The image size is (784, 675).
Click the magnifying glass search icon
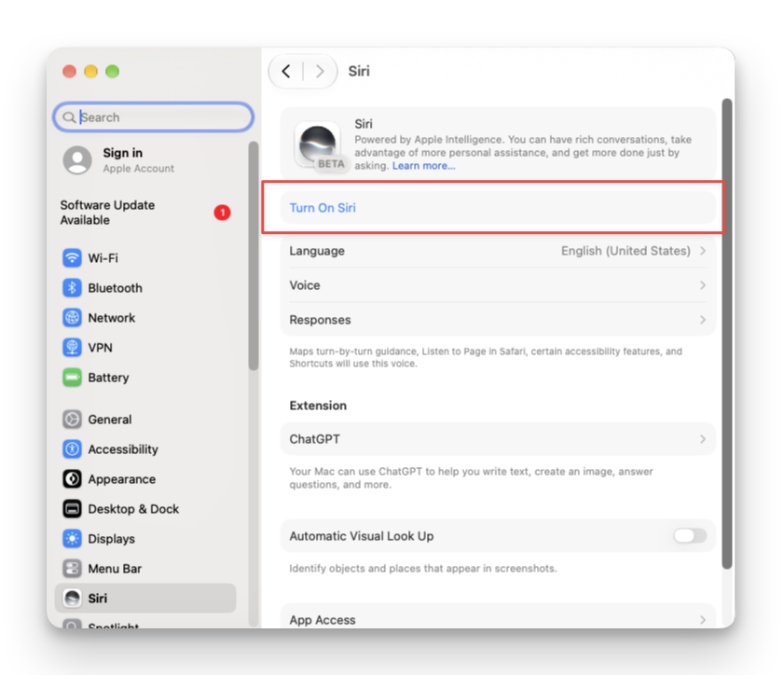click(x=69, y=117)
